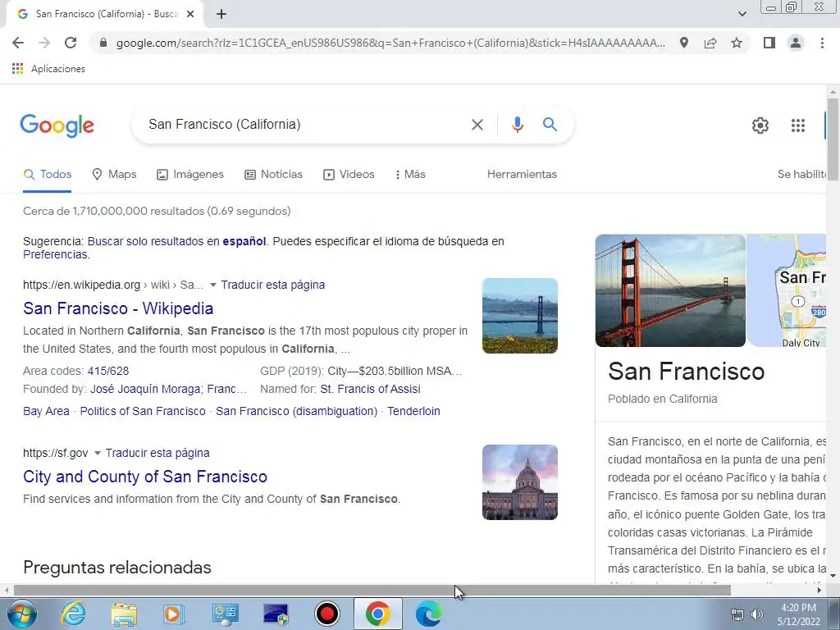Open the volume speaker tray icon

pyautogui.click(x=756, y=614)
